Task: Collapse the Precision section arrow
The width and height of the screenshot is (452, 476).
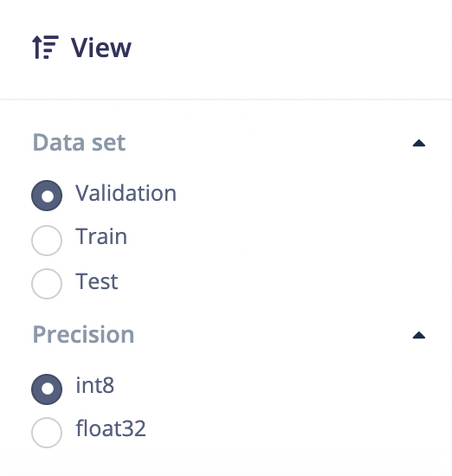Action: tap(419, 335)
